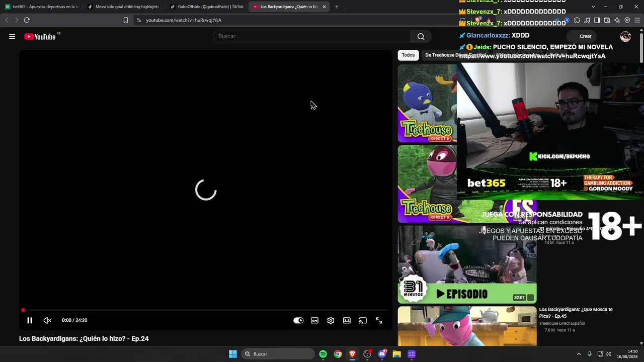Open the YouTube guide hamburger menu
644x362 pixels.
pyautogui.click(x=12, y=36)
